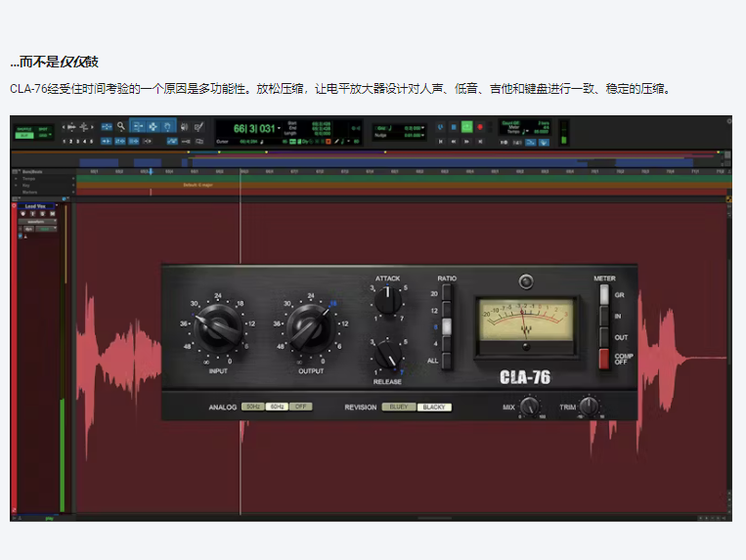Click Return to Zero transport button
Screen dimensions: 746x560
pos(441,142)
